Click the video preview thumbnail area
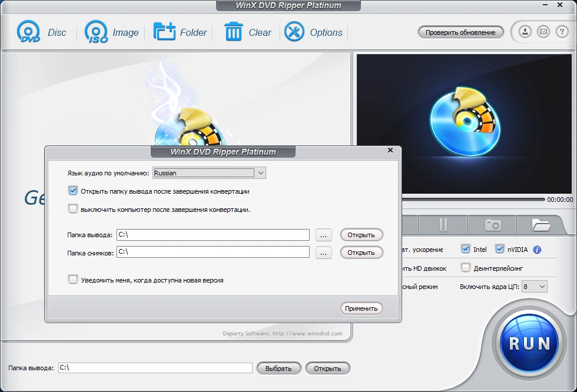The image size is (577, 392). (x=464, y=124)
